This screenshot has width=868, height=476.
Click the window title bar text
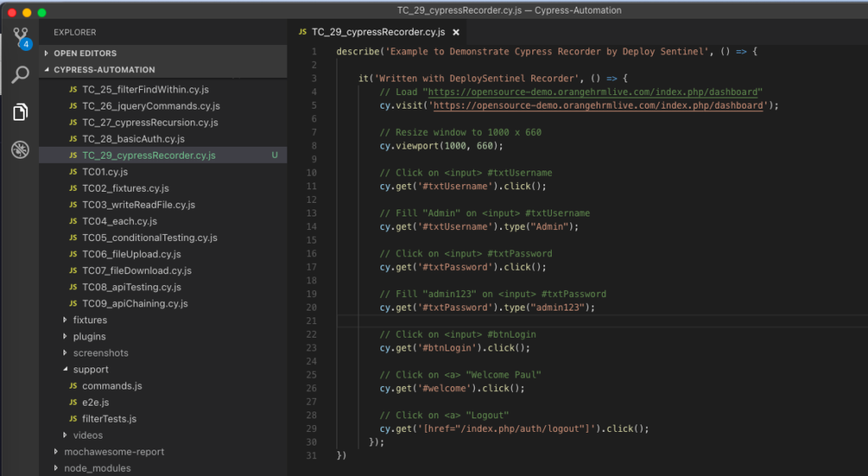click(x=509, y=10)
